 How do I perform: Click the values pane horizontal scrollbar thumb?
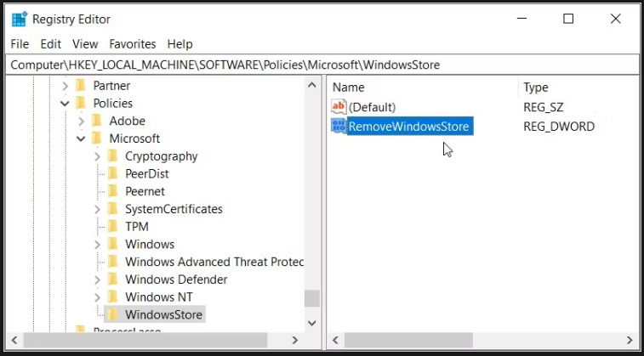(x=408, y=340)
